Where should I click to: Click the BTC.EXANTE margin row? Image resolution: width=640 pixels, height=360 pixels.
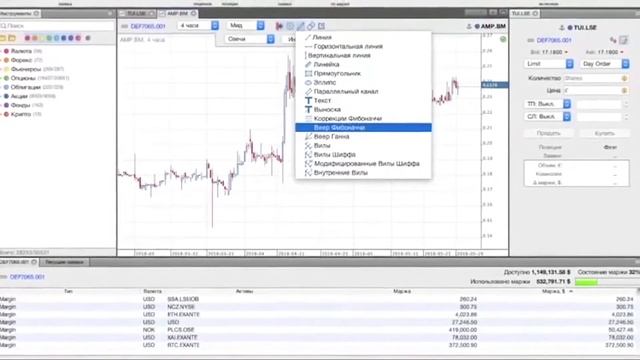(x=318, y=345)
